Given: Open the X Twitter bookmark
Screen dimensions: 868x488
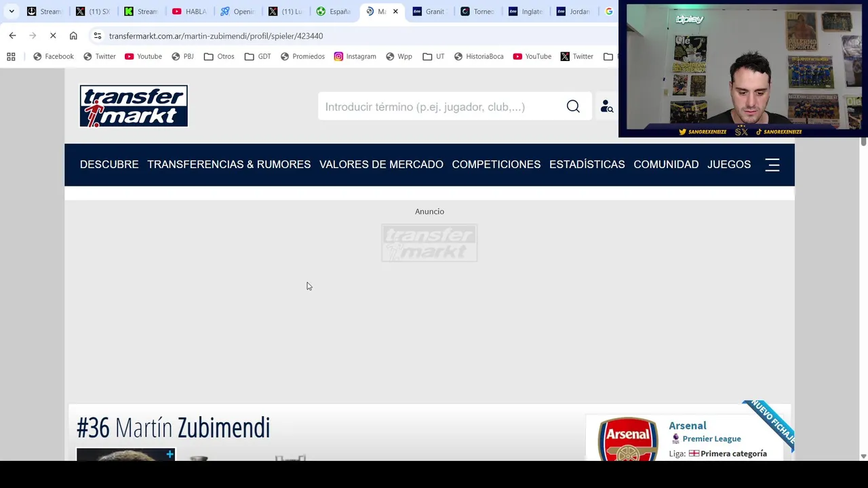Looking at the screenshot, I should click(576, 56).
